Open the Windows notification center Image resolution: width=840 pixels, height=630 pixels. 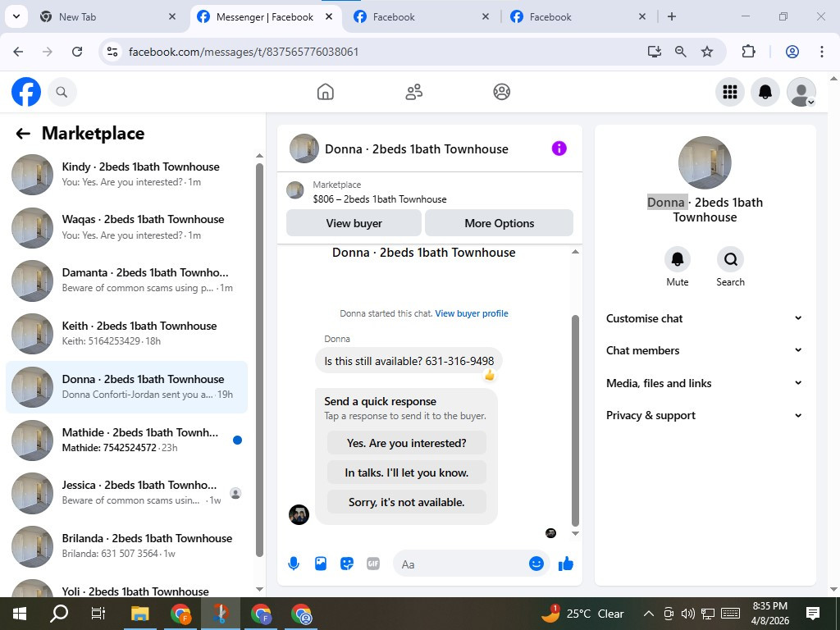[x=813, y=614]
